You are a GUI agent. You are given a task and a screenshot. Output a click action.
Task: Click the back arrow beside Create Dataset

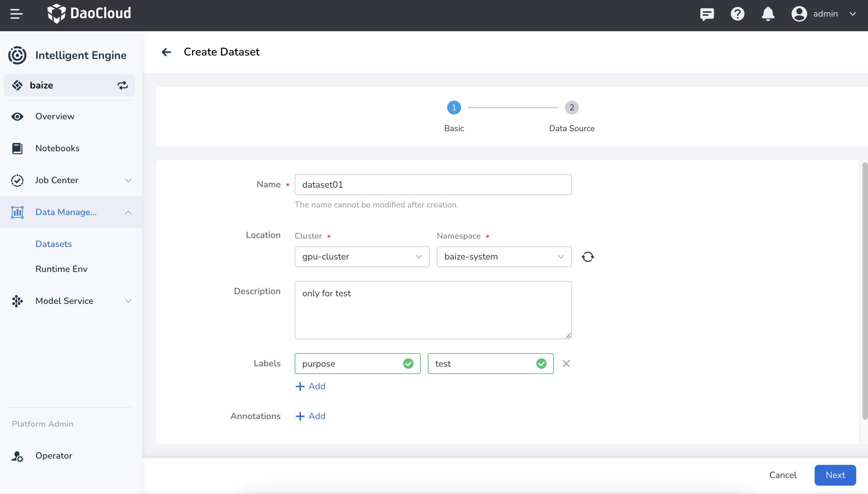pyautogui.click(x=166, y=52)
